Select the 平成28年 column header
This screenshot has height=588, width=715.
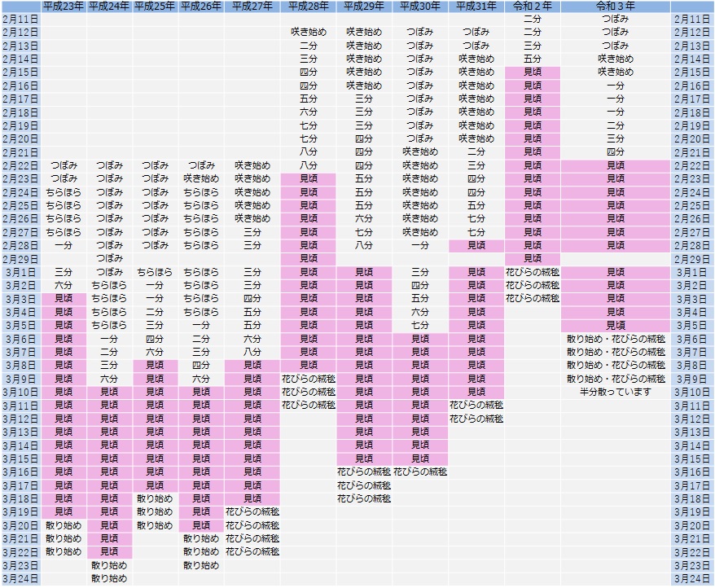pyautogui.click(x=308, y=6)
